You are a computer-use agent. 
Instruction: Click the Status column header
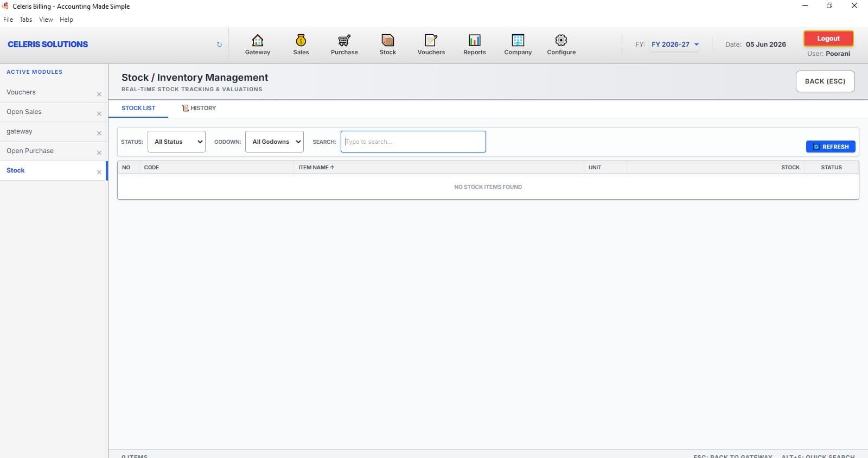831,168
